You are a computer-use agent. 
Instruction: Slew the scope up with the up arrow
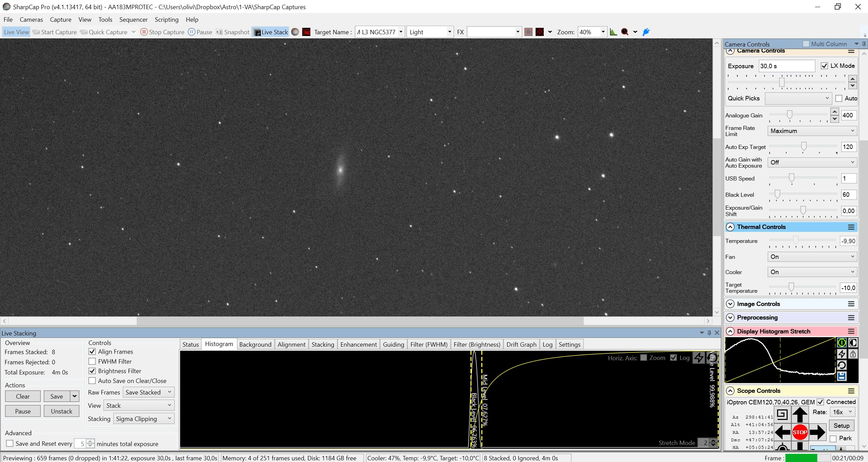(x=799, y=415)
